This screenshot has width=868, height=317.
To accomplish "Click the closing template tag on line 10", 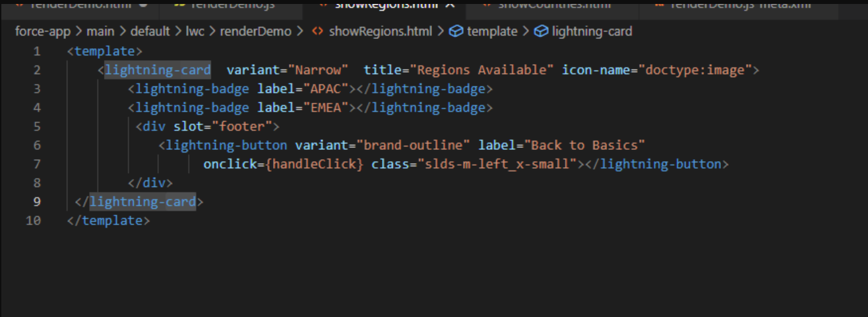I will [109, 221].
